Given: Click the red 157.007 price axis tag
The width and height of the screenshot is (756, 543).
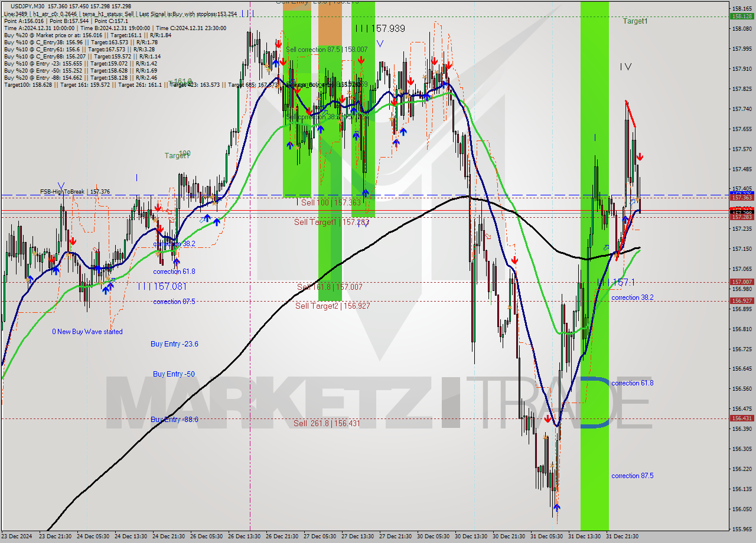Looking at the screenshot, I should pyautogui.click(x=742, y=282).
